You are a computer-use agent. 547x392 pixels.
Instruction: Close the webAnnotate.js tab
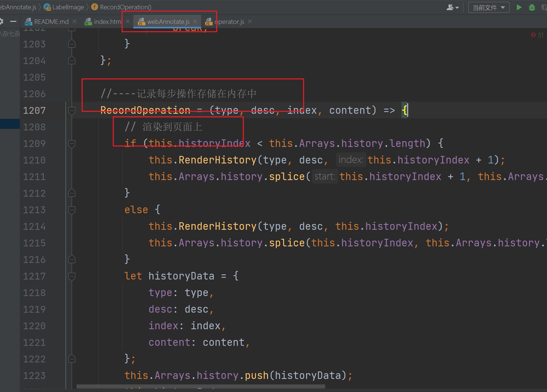pyautogui.click(x=195, y=22)
